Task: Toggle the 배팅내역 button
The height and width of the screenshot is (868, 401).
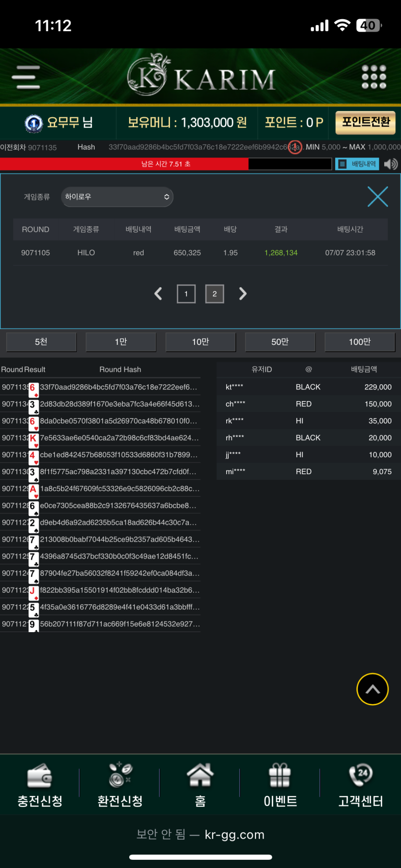Action: tap(357, 164)
